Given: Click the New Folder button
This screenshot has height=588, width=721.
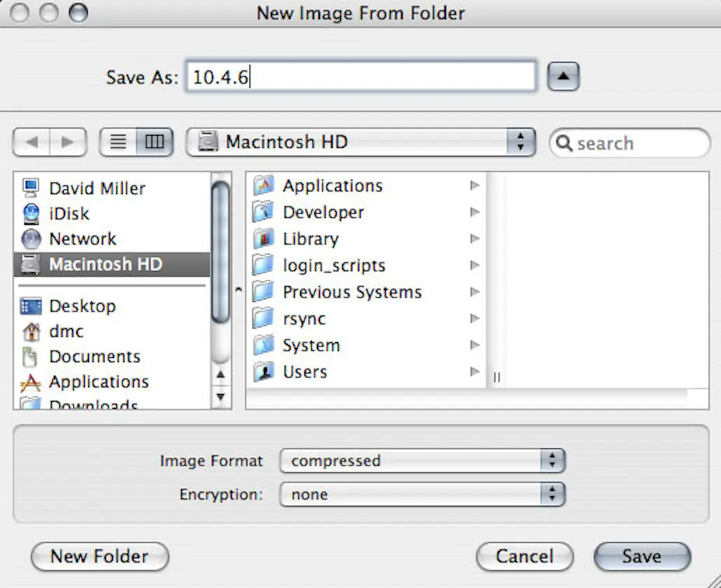Looking at the screenshot, I should pos(99,556).
